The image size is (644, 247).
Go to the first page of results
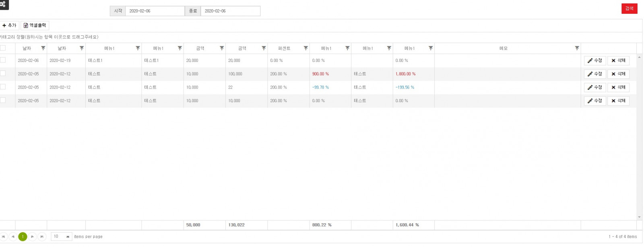(x=4, y=237)
